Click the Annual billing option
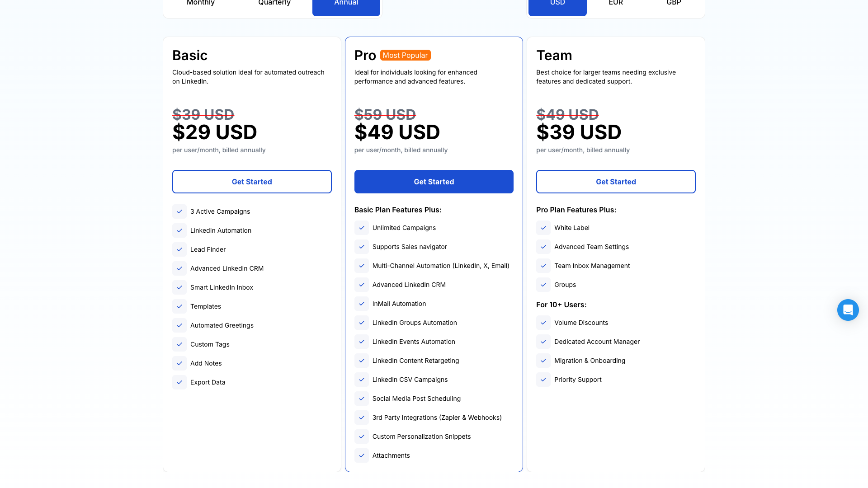Image resolution: width=868 pixels, height=488 pixels. pos(346,5)
